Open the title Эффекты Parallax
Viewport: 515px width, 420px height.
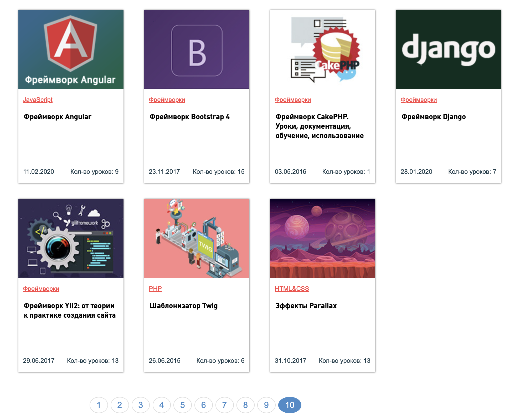(306, 306)
